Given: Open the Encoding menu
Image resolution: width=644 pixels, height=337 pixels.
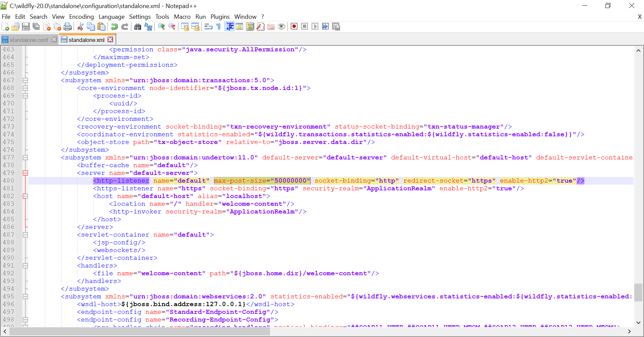Looking at the screenshot, I should pos(81,17).
